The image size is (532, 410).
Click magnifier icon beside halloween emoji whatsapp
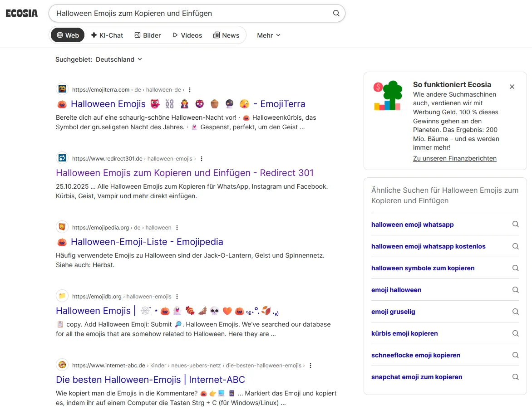pyautogui.click(x=515, y=224)
